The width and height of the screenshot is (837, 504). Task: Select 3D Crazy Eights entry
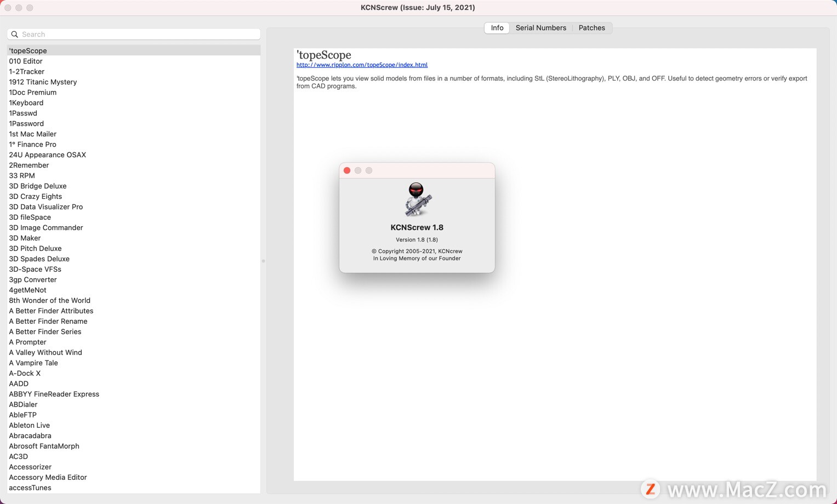click(x=134, y=196)
